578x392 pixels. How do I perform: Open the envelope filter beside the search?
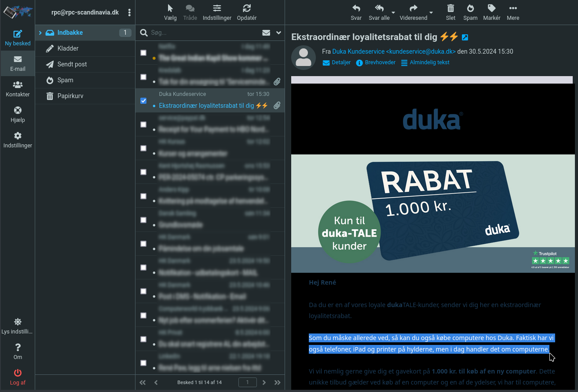266,33
